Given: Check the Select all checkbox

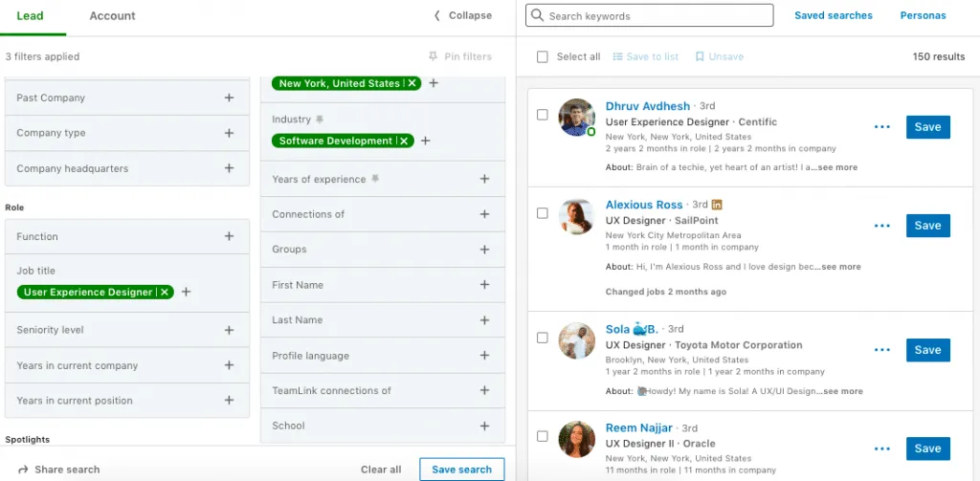Looking at the screenshot, I should pyautogui.click(x=543, y=56).
